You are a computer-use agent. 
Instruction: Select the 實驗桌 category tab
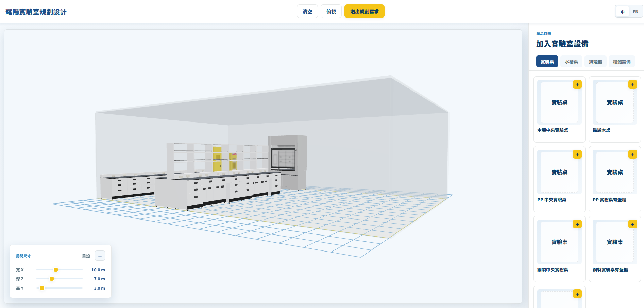(x=547, y=61)
